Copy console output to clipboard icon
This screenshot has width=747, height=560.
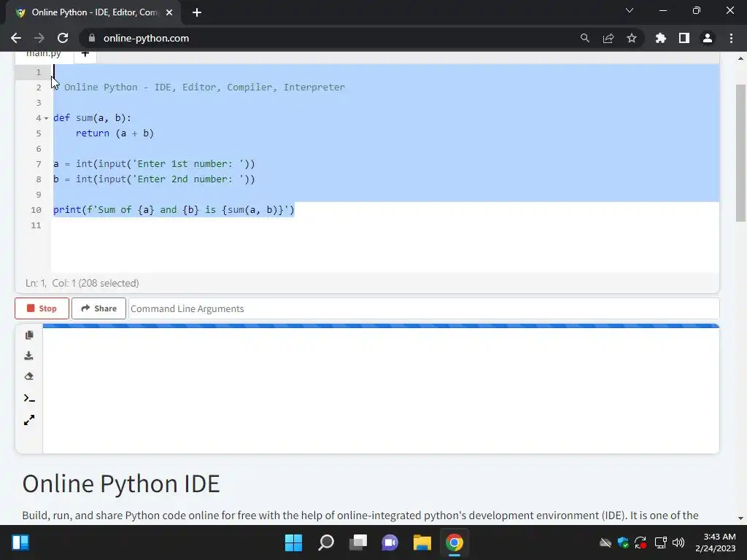point(29,335)
